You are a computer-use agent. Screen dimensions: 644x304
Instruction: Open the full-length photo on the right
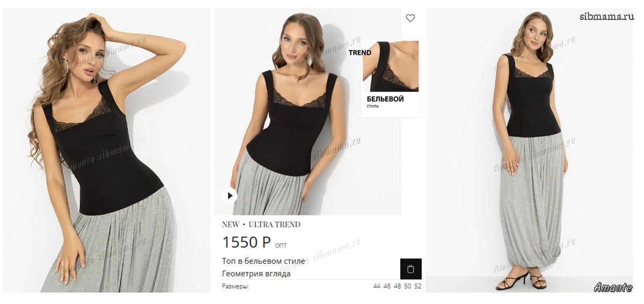click(529, 150)
